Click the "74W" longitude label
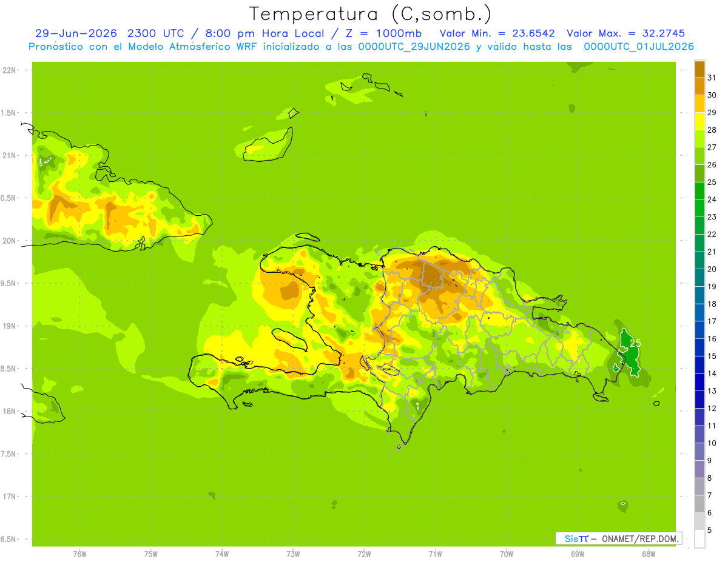 tap(222, 554)
